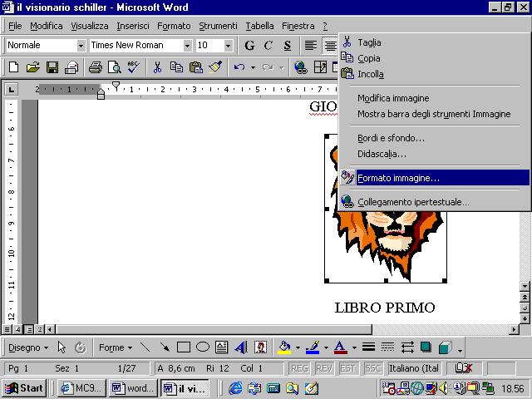This screenshot has height=399, width=532.
Task: Click the Windows Start button
Action: [x=24, y=388]
